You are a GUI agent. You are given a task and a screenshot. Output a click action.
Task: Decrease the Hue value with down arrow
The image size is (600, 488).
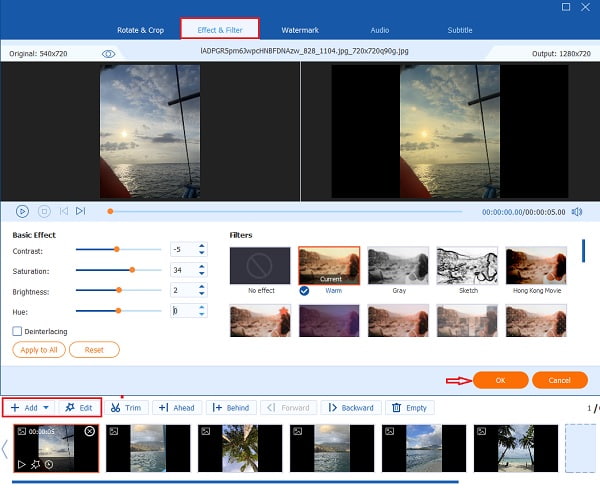pos(202,314)
